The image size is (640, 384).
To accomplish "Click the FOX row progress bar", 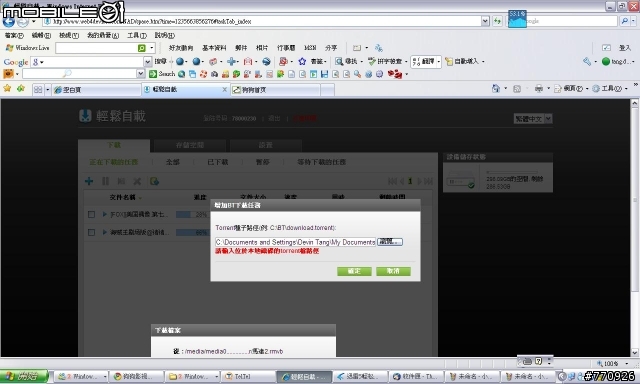I will [x=193, y=214].
